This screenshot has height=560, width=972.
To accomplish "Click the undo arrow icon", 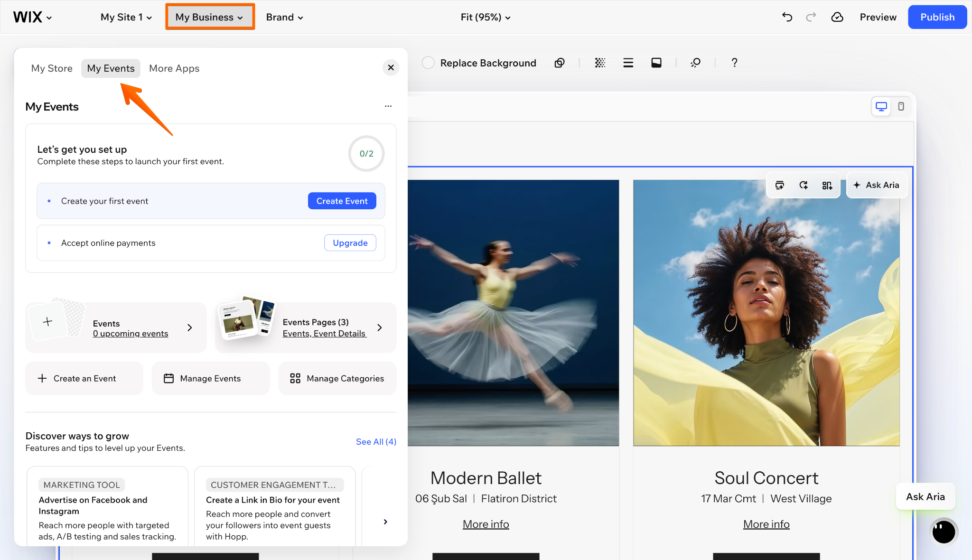I will (787, 17).
